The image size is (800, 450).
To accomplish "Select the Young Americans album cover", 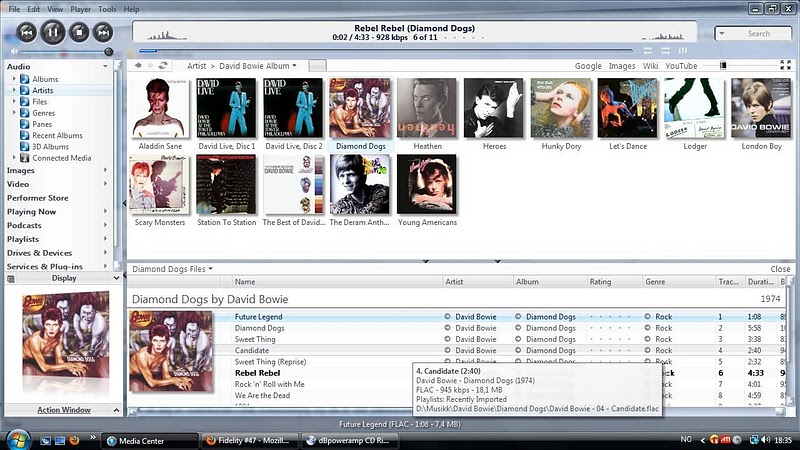I will [x=427, y=184].
